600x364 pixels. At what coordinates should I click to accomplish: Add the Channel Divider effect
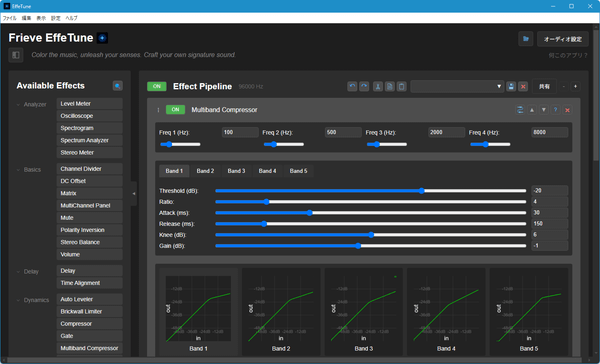click(x=90, y=169)
